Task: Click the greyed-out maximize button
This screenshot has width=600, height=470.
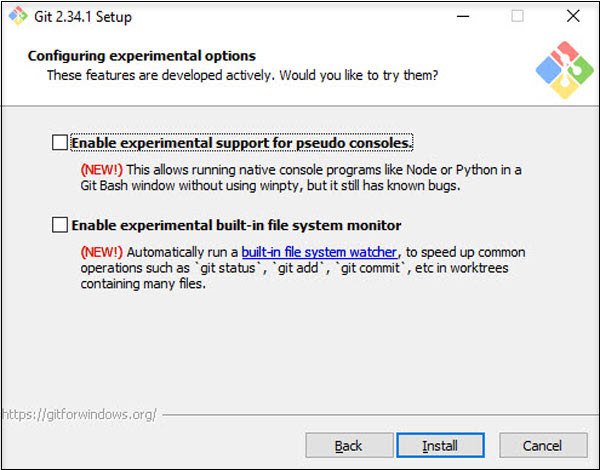Action: [517, 17]
